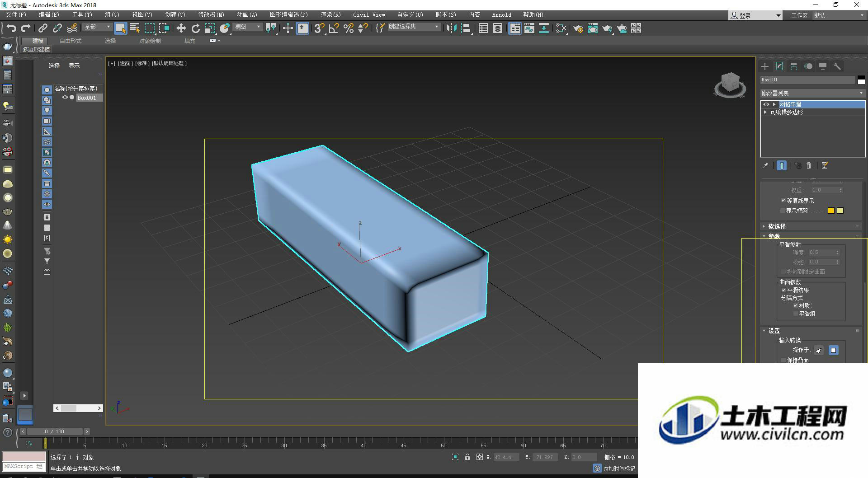Screen dimensions: 868x478
Task: Open the 视图 reference coordinate dropdown
Action: coord(248,27)
